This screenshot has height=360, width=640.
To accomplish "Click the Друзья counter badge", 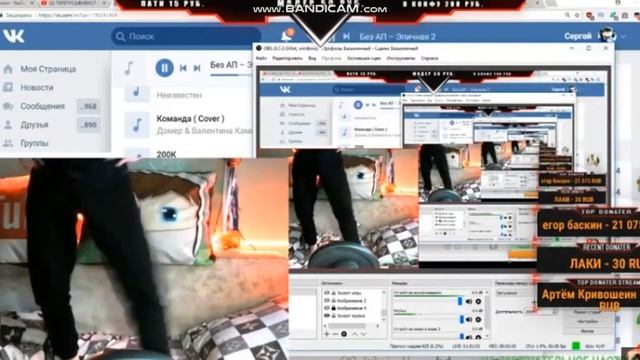I will pos(88,125).
